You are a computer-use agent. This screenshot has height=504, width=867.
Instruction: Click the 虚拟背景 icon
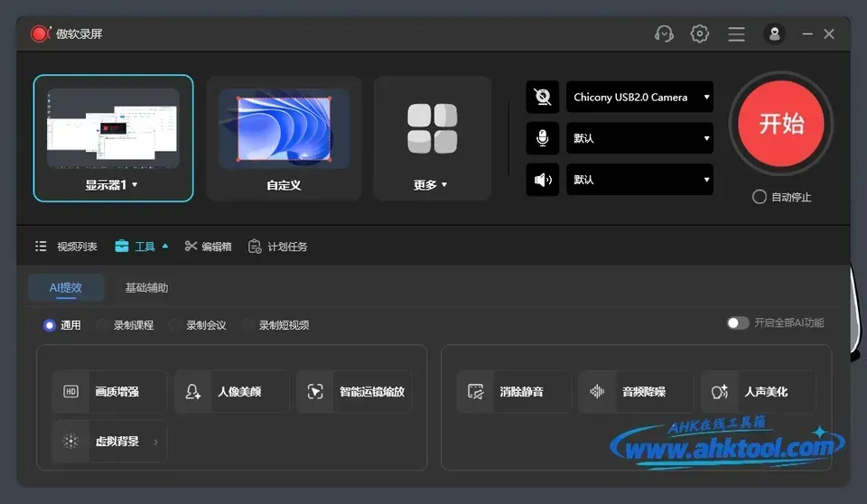tap(70, 442)
